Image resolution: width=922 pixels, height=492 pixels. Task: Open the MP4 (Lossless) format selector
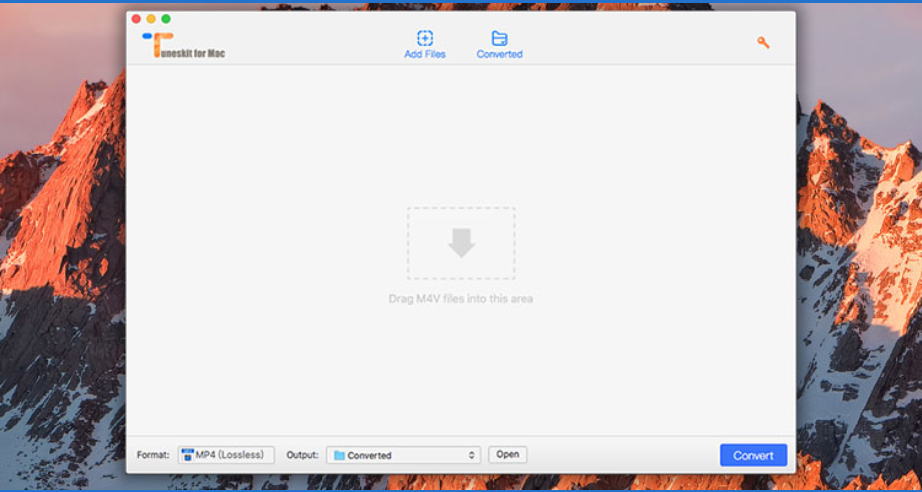click(226, 455)
